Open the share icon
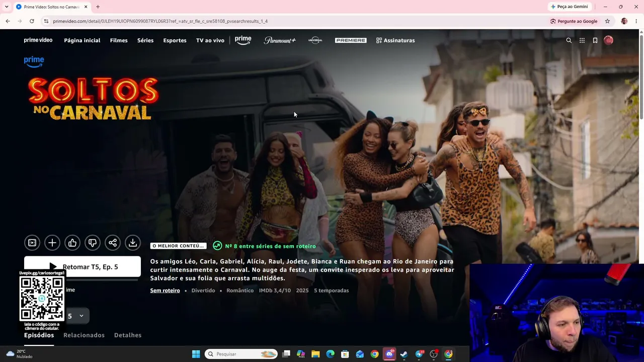 tap(113, 243)
